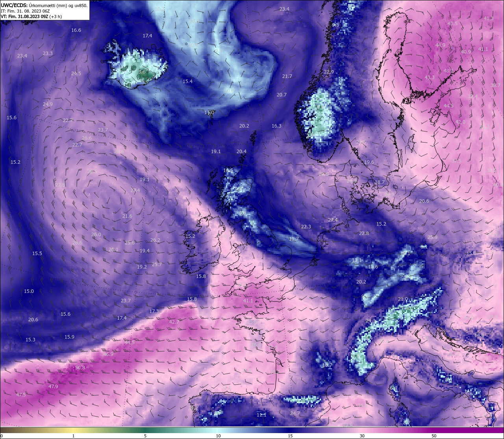504x439 pixels.
Task: Click the "VT: Fim. 31.08.2023 09Z (+3 h)" line
Action: [31, 17]
